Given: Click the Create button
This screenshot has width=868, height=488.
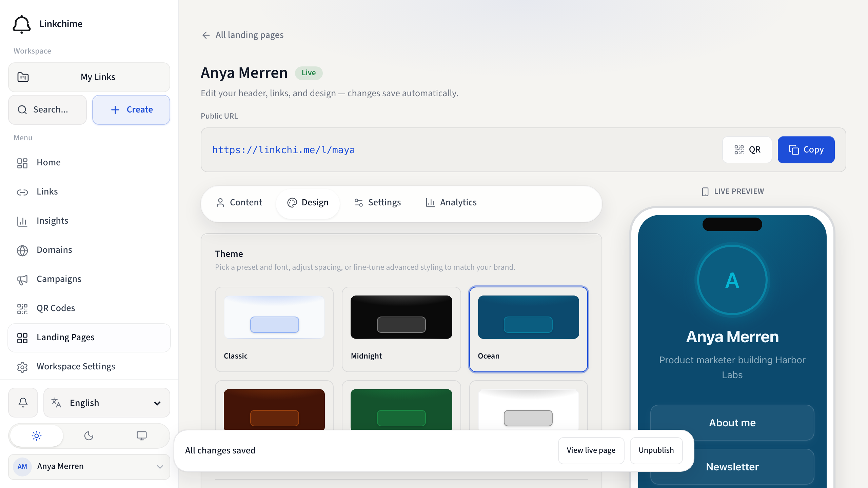Looking at the screenshot, I should coord(131,109).
